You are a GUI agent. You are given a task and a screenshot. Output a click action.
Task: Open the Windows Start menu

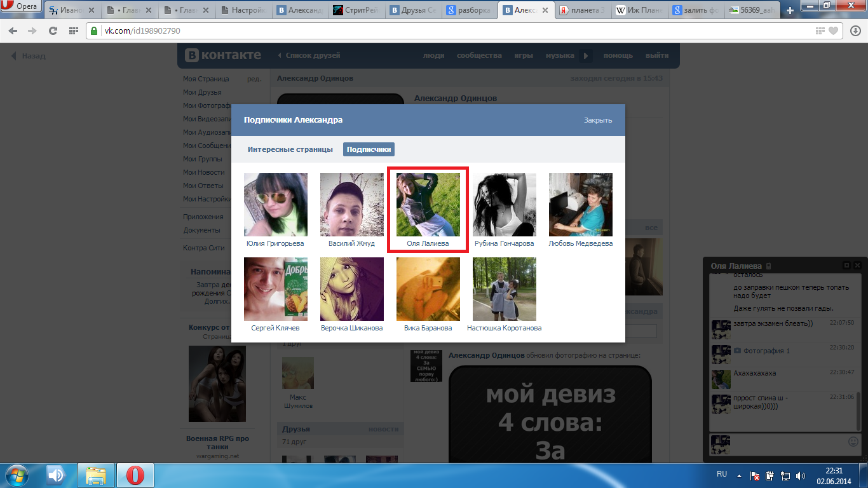pyautogui.click(x=17, y=475)
